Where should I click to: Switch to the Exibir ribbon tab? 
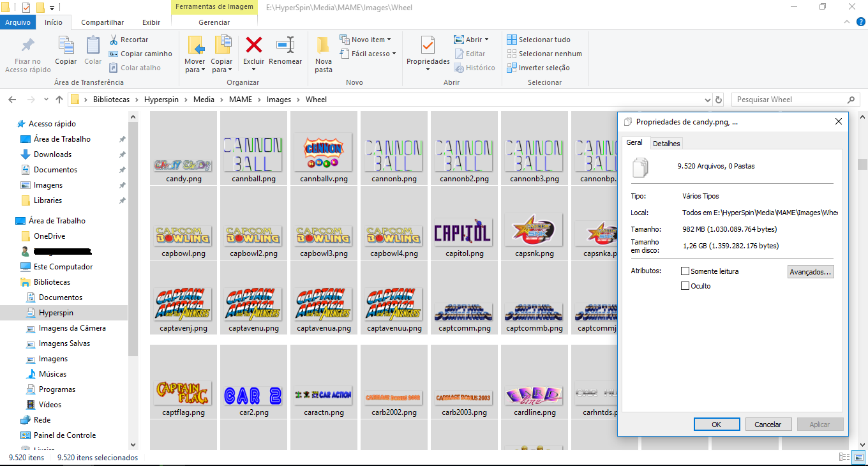pyautogui.click(x=151, y=22)
